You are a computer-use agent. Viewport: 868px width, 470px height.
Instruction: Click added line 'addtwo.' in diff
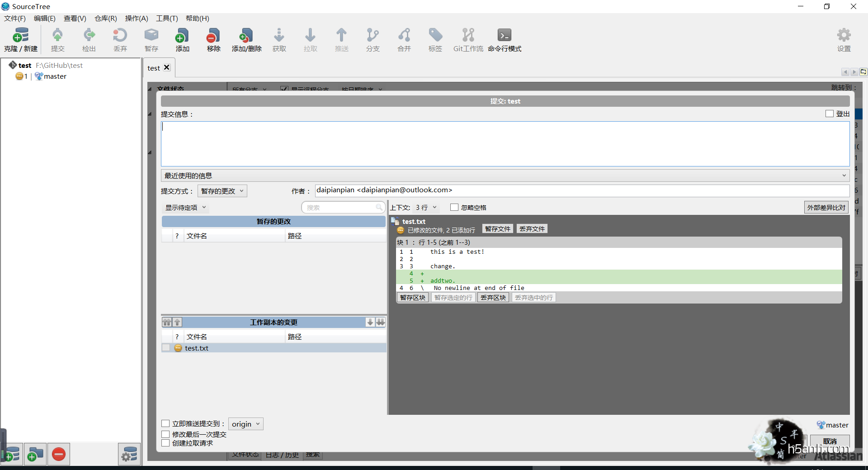[x=442, y=281]
